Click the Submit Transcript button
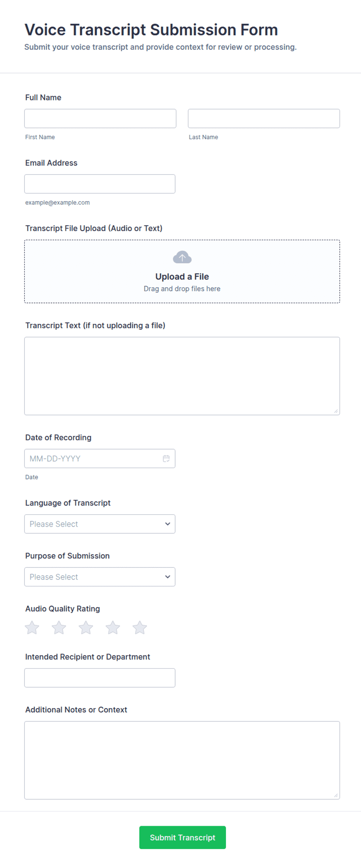This screenshot has width=361, height=868. [x=182, y=837]
